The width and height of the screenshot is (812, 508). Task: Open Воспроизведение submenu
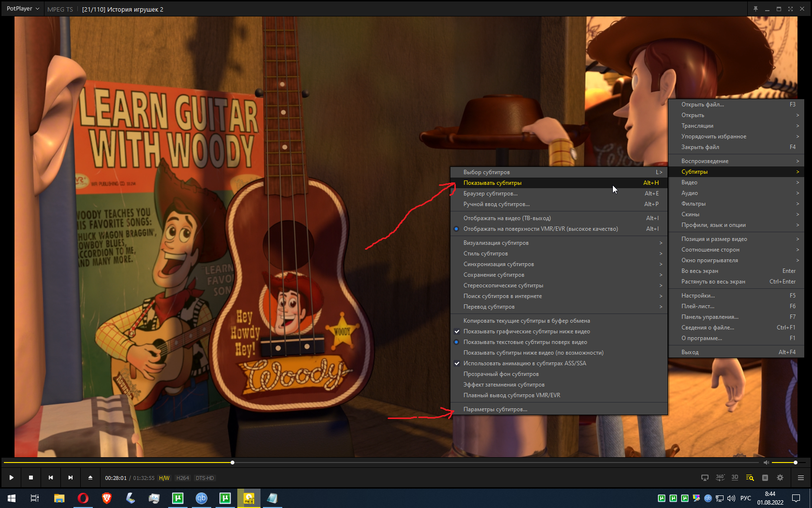click(x=736, y=161)
